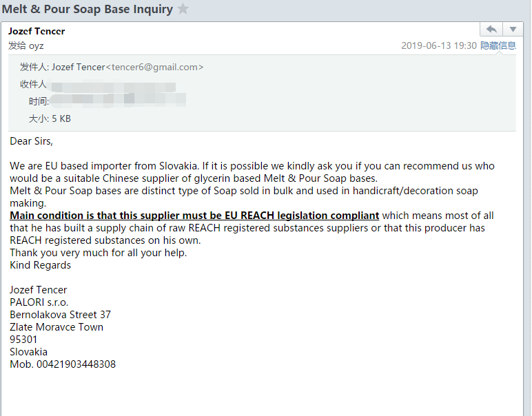Click the postal code 95301 line

tap(23, 340)
